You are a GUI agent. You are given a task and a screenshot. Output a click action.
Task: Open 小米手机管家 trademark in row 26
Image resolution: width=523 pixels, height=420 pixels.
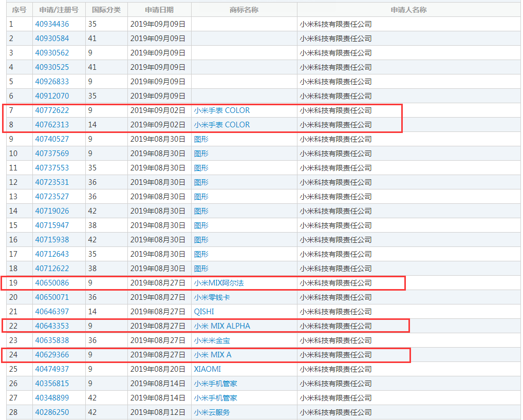tap(215, 384)
